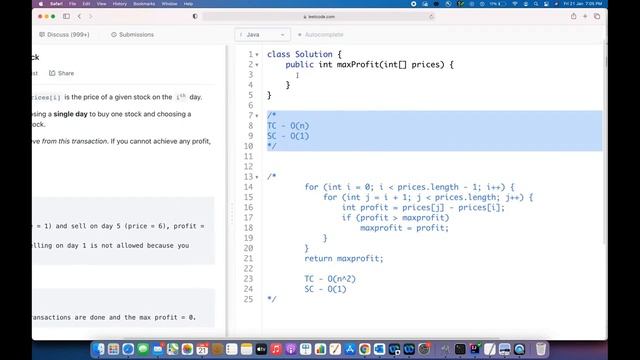Image resolution: width=640 pixels, height=360 pixels.
Task: Open Spotlight search in menu bar
Action: (x=536, y=4)
